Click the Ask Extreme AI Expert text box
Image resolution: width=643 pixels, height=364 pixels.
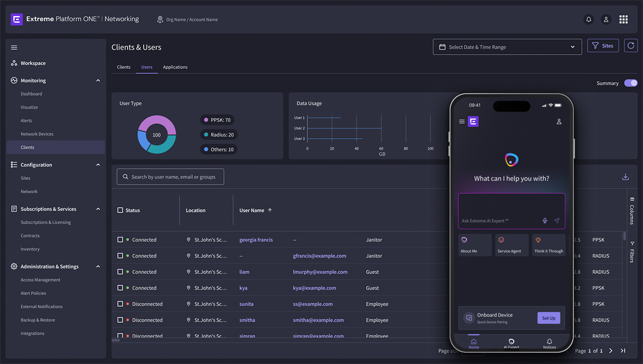[x=512, y=211]
